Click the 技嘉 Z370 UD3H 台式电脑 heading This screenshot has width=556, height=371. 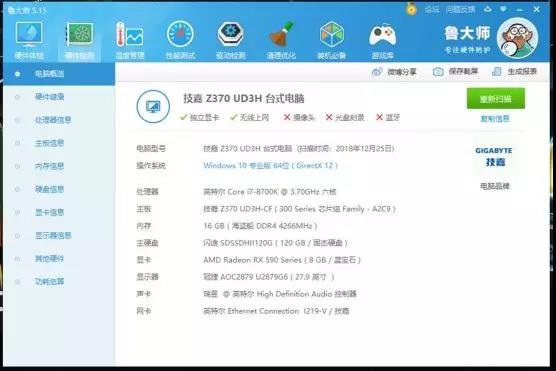coord(244,99)
